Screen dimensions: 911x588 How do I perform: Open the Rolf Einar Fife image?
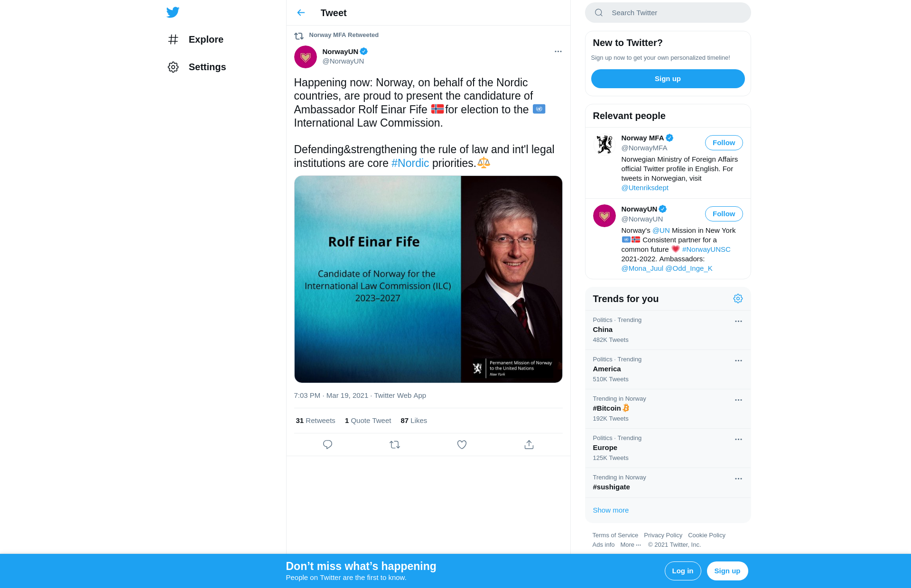428,279
